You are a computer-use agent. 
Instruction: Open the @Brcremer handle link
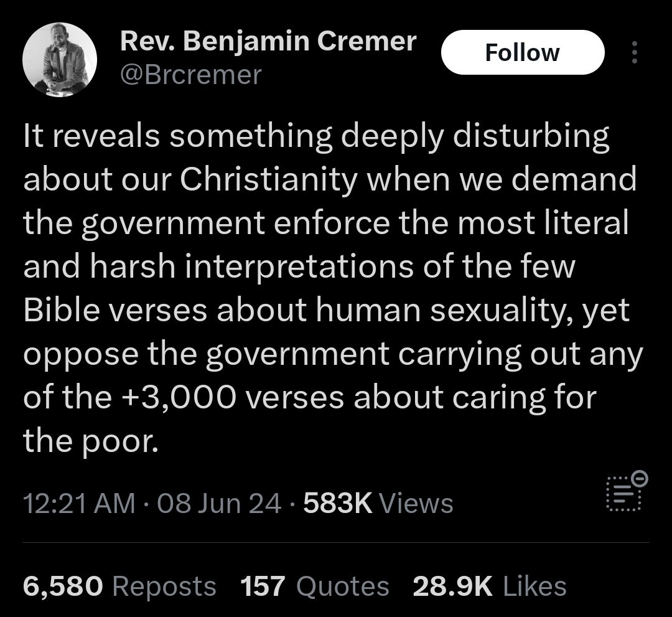191,75
